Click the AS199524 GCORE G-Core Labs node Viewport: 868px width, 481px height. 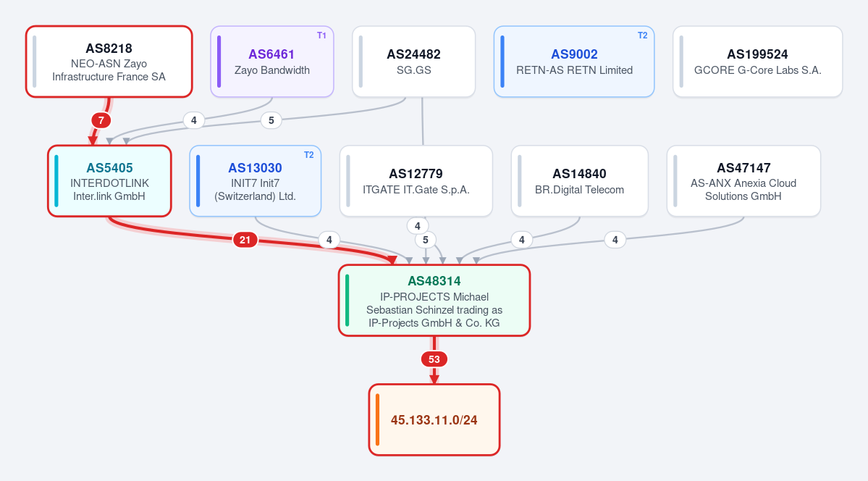[757, 62]
